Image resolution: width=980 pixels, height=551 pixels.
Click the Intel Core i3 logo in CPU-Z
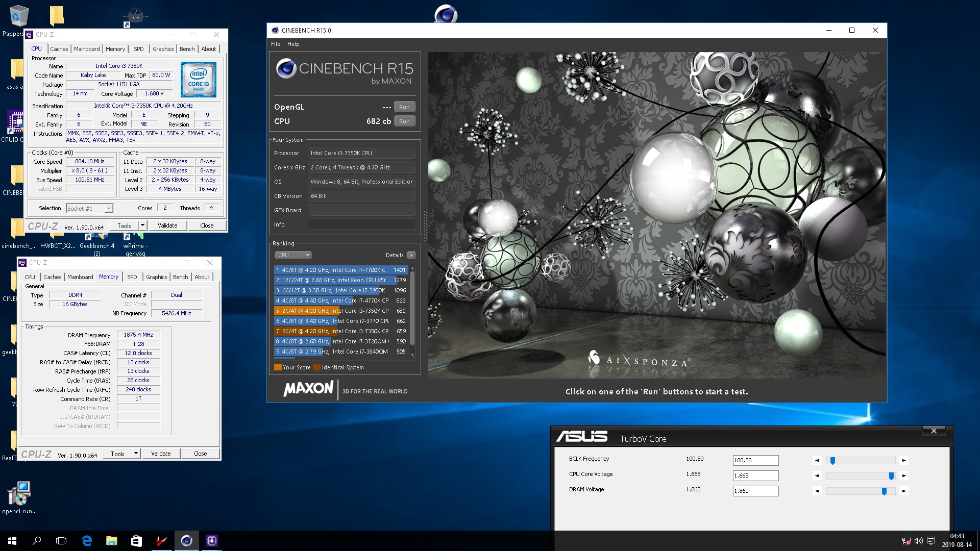[x=199, y=80]
